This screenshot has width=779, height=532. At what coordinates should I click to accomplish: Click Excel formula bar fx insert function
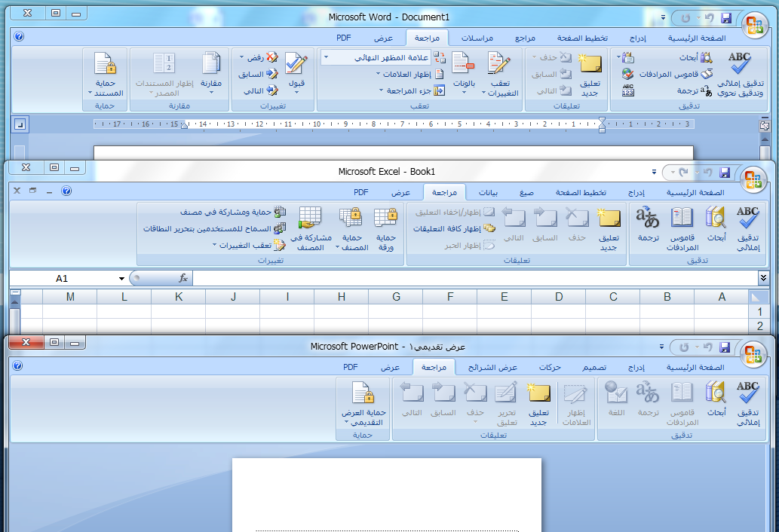tap(182, 278)
